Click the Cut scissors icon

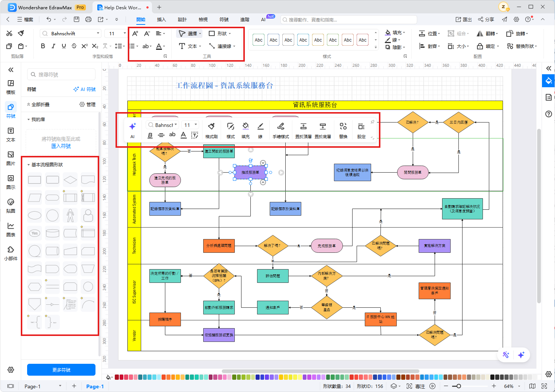click(x=9, y=33)
